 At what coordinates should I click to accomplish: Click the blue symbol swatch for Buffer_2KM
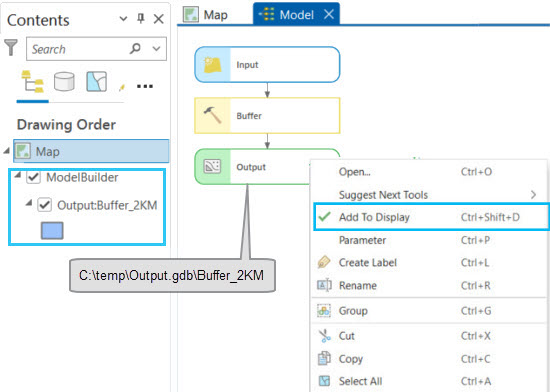52,230
